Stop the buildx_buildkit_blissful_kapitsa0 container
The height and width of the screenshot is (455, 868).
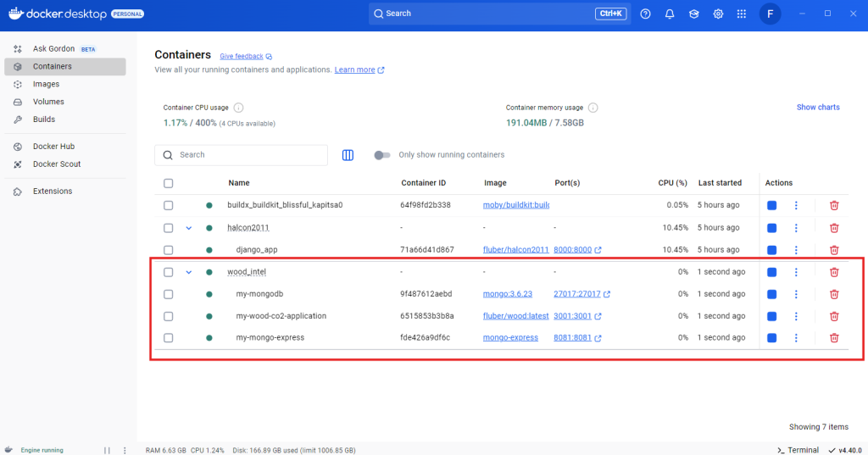tap(771, 205)
